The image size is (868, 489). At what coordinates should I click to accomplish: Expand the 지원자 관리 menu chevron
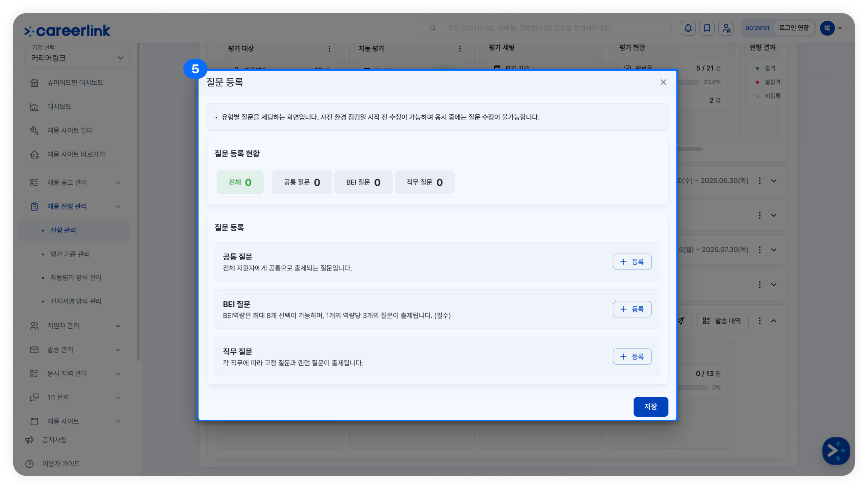tap(118, 326)
